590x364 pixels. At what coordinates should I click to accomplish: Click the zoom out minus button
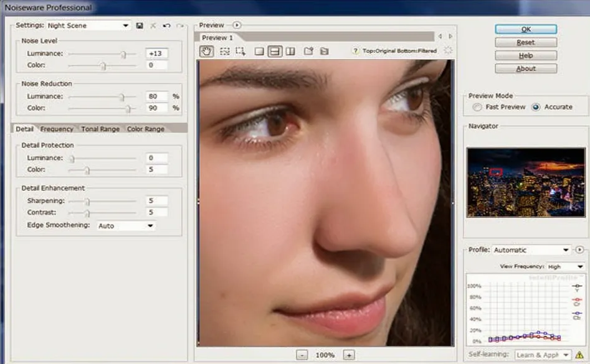pos(302,355)
